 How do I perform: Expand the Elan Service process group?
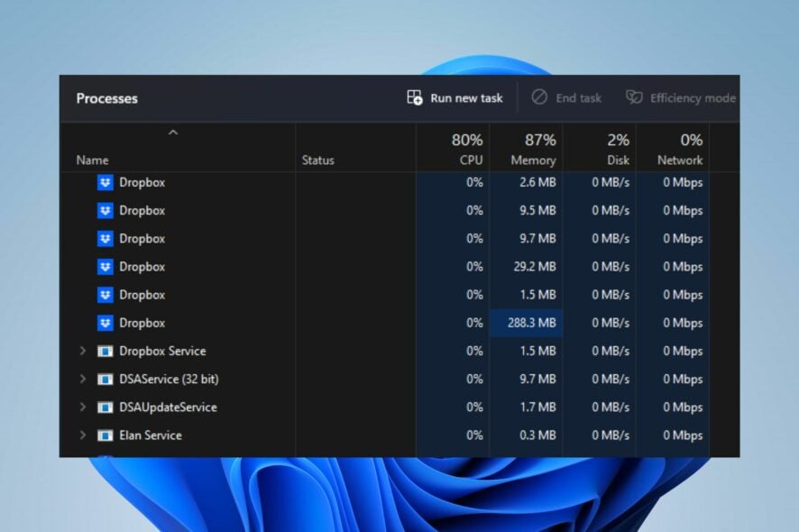83,435
